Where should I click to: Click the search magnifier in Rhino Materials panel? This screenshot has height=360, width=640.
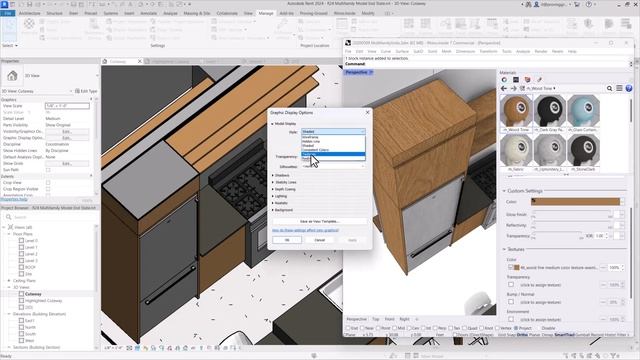click(609, 88)
